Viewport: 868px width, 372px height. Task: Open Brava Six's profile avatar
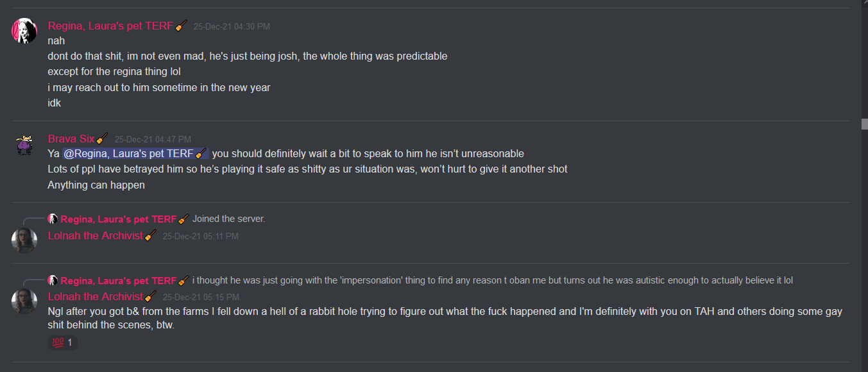coord(24,144)
